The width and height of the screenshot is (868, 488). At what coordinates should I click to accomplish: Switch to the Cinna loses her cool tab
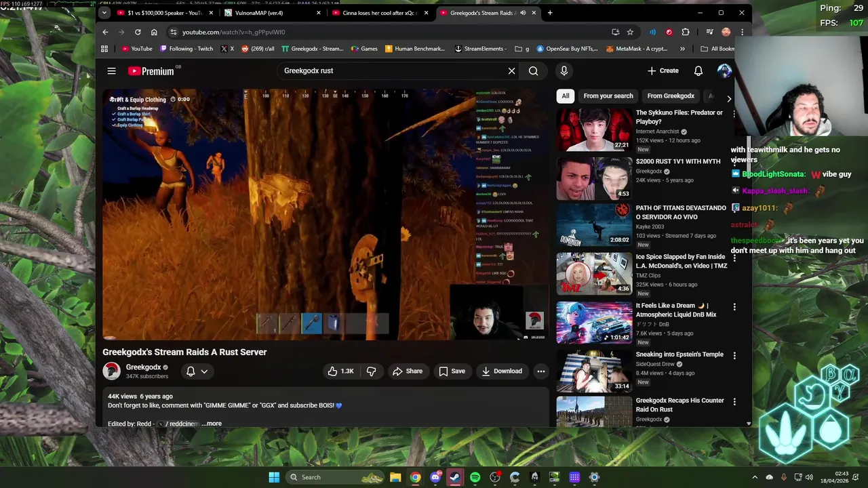380,13
